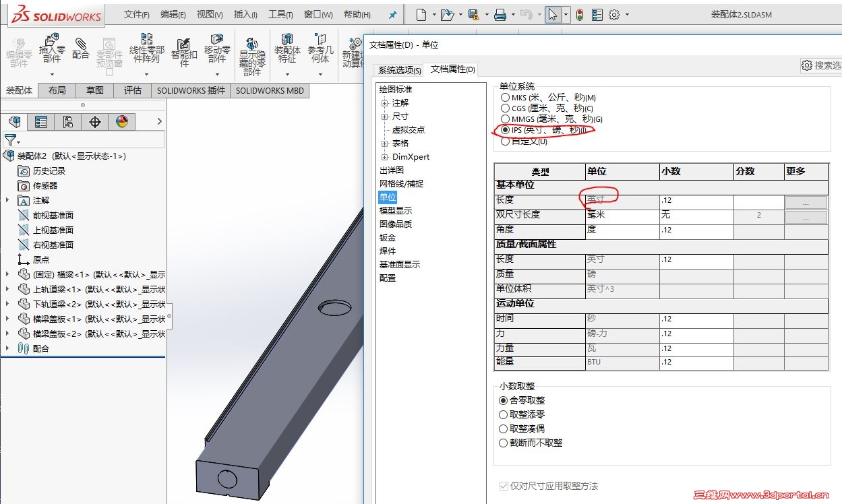842x504 pixels.
Task: Switch to the SOLIDWORKS MBD tab
Action: click(x=270, y=90)
